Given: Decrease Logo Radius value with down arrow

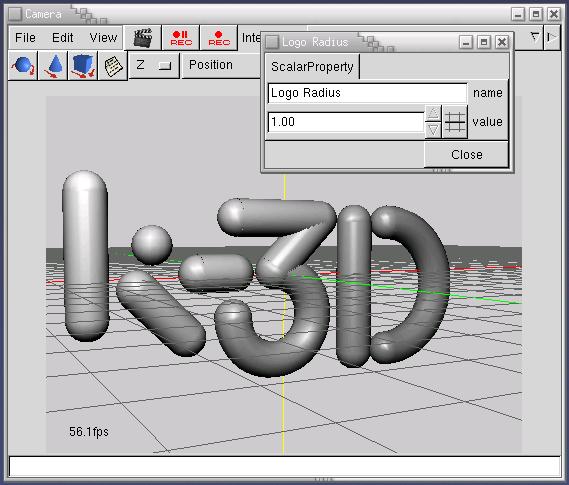Looking at the screenshot, I should coord(433,130).
